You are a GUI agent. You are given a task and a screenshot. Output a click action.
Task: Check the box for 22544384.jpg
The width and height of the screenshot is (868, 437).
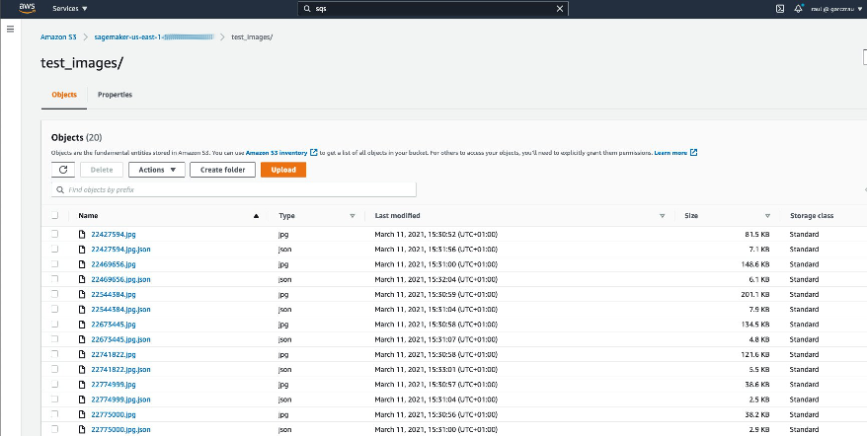[54, 294]
